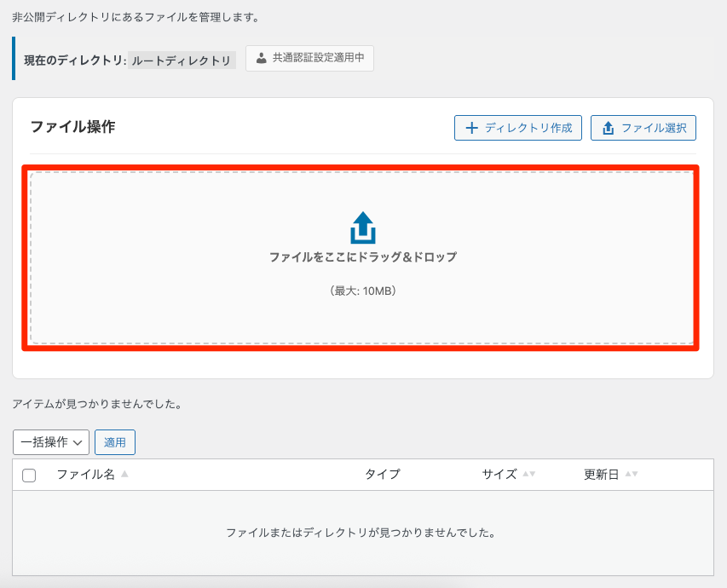Click the plus icon in ディレクトリ作成
Image resolution: width=727 pixels, height=588 pixels.
pyautogui.click(x=471, y=128)
